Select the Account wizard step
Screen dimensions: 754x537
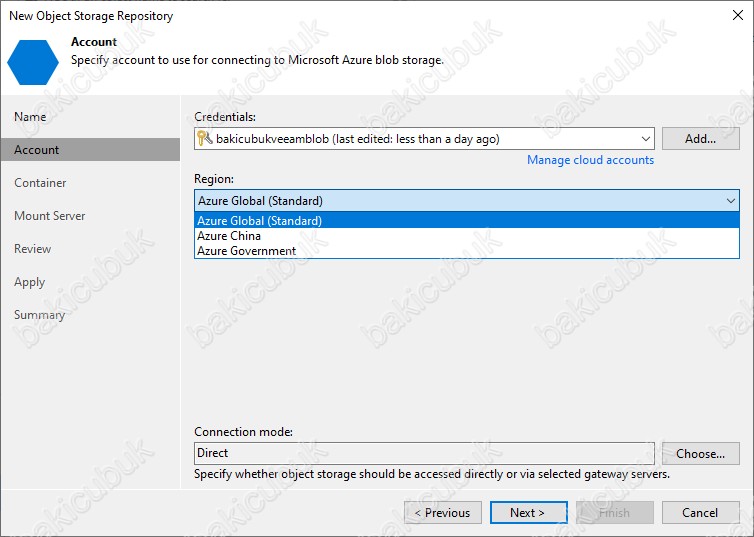pos(90,150)
